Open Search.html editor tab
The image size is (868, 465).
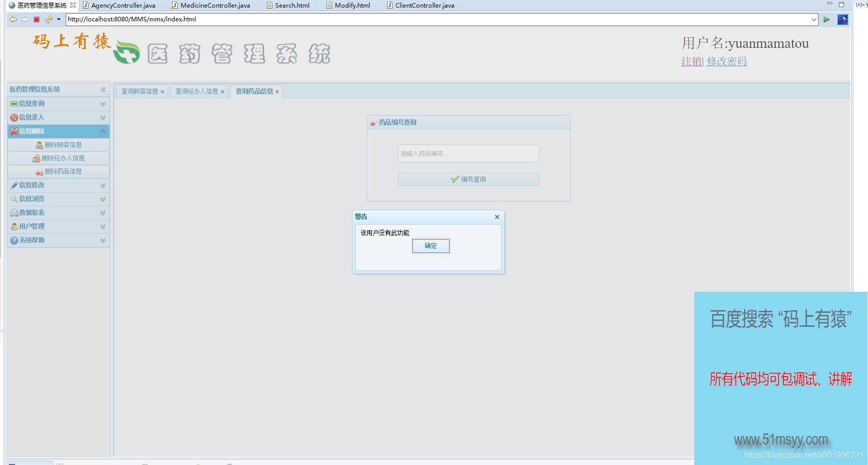[288, 5]
